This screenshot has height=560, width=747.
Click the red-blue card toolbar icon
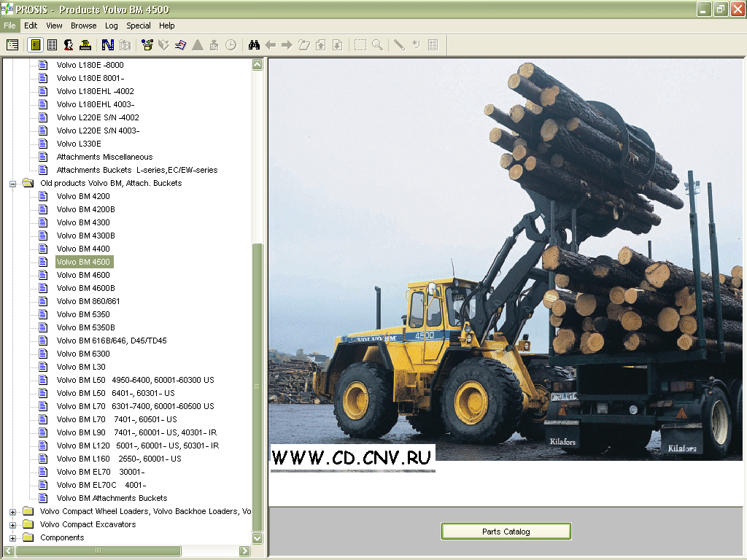pos(180,45)
